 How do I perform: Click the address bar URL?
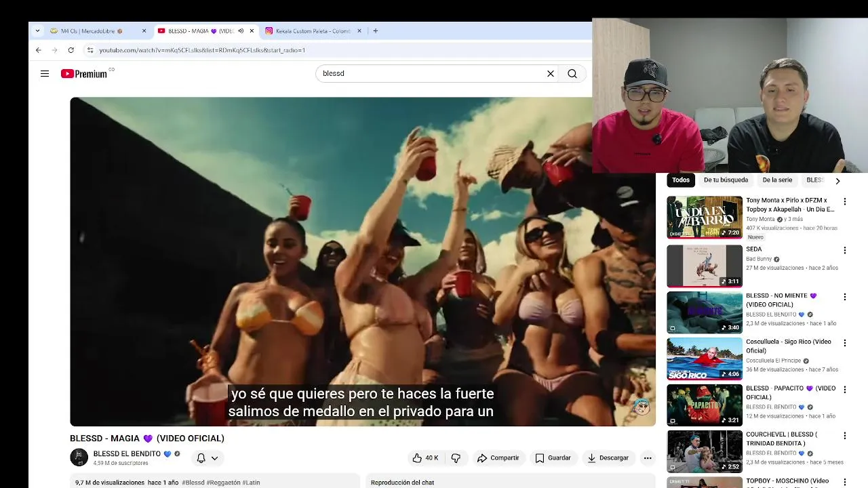coord(202,50)
